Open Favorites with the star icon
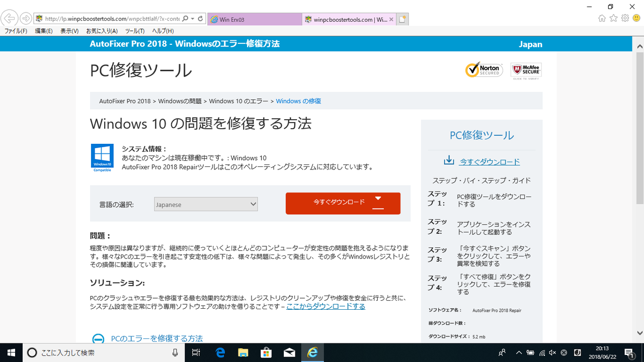 (613, 19)
